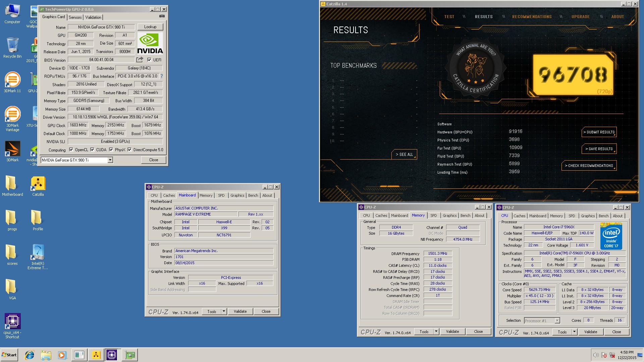
Task: Open the progs folder on desktop
Action: point(12,220)
